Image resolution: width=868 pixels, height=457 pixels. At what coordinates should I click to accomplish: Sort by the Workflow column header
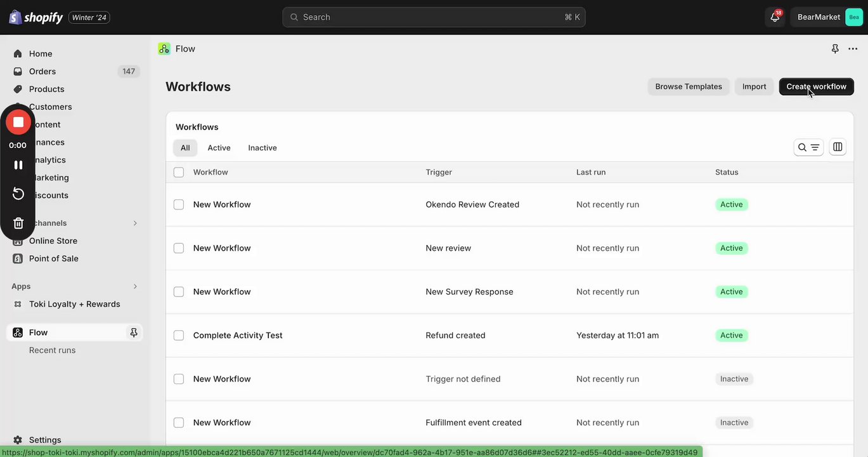tap(211, 172)
